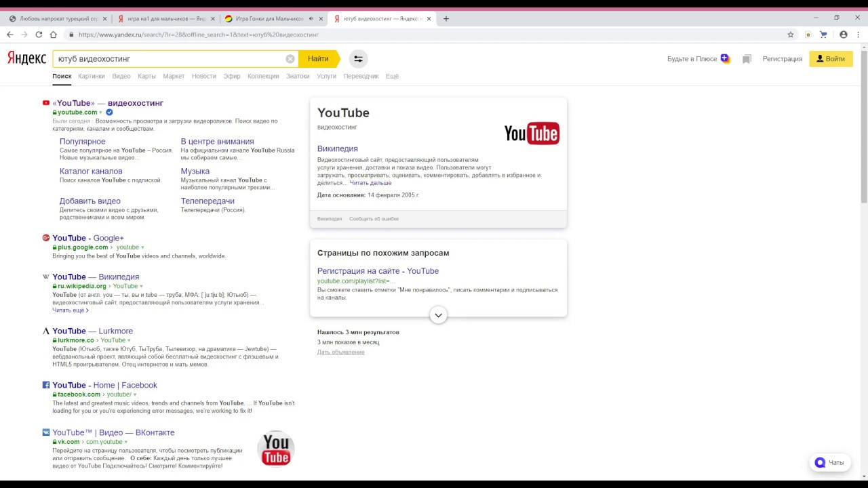Go to browser home page
Screen dimensions: 868x488
click(x=54, y=35)
